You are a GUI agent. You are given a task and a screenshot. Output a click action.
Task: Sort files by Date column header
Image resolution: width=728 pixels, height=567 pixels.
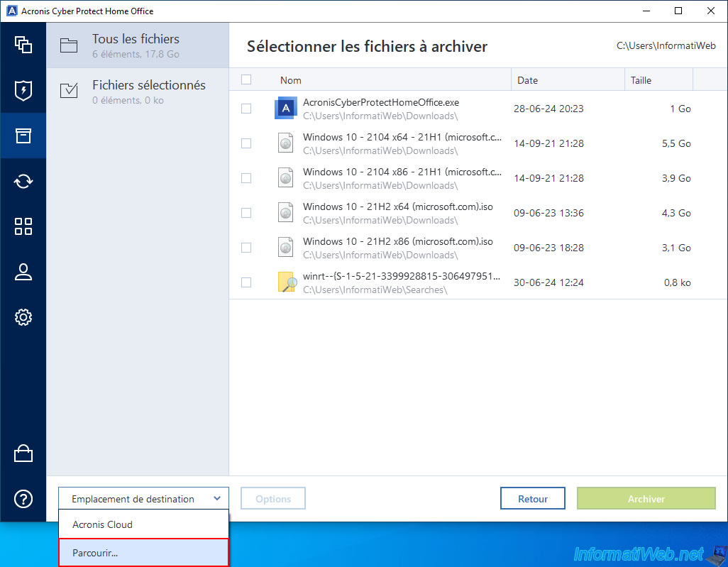pos(528,80)
